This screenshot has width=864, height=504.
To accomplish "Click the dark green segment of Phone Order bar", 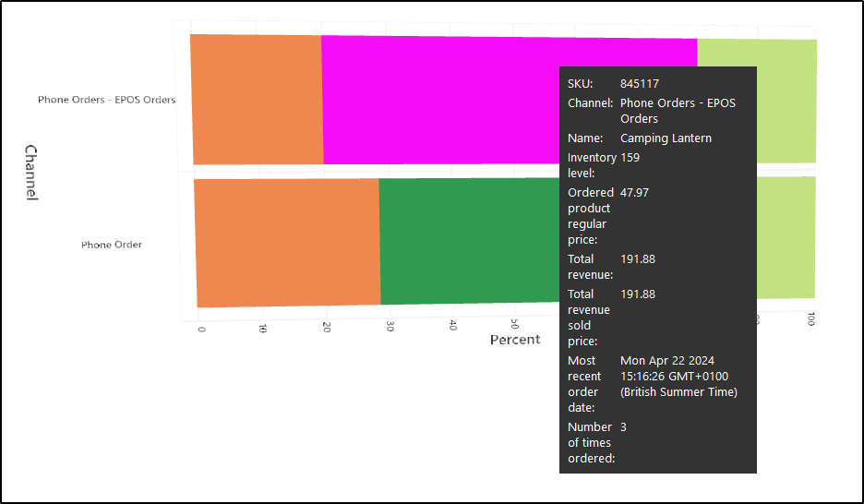I will (470, 241).
